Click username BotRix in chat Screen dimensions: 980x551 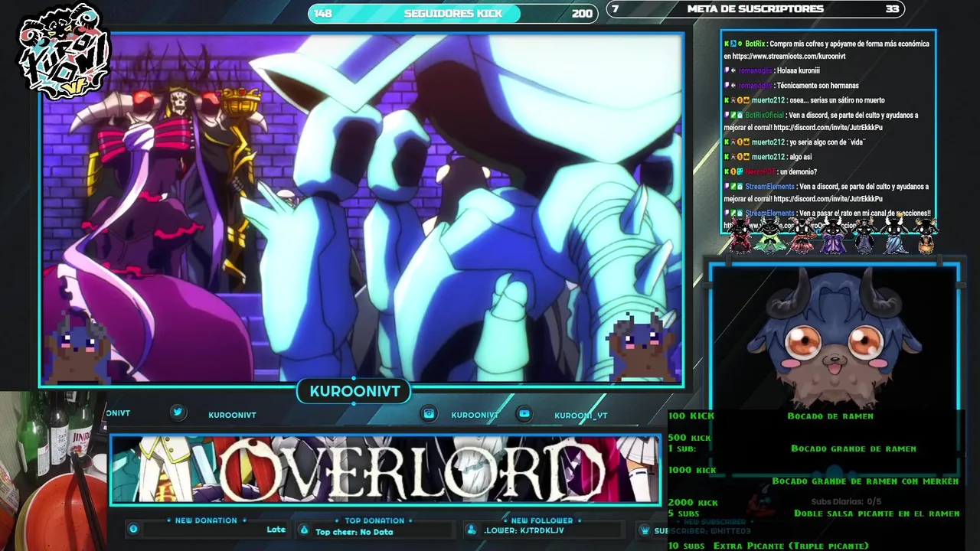point(754,44)
